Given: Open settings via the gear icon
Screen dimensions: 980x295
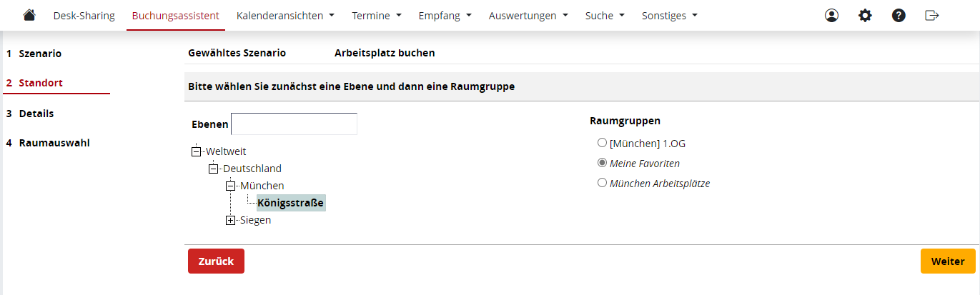Looking at the screenshot, I should tap(865, 15).
